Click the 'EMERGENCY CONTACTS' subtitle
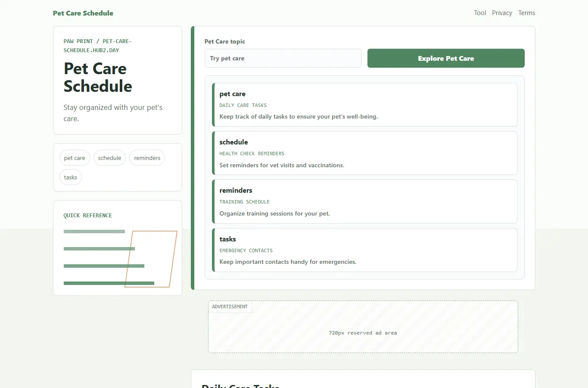Screen dimensions: 588x388 coord(246,250)
